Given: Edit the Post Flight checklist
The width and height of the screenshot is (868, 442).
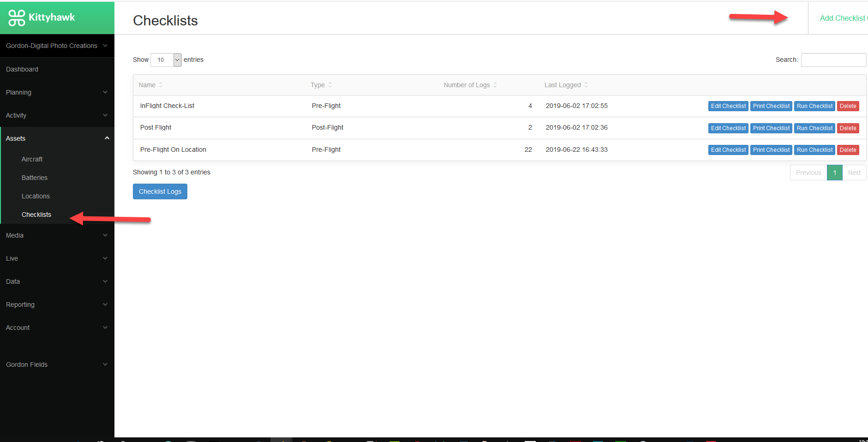Looking at the screenshot, I should (x=728, y=128).
